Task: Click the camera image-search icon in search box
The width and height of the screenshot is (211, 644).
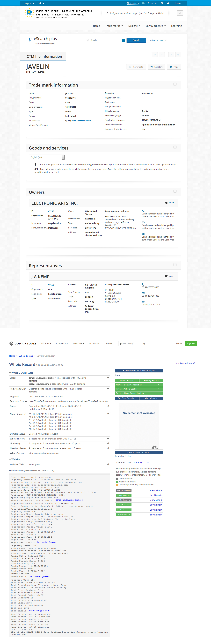Action: (x=123, y=40)
